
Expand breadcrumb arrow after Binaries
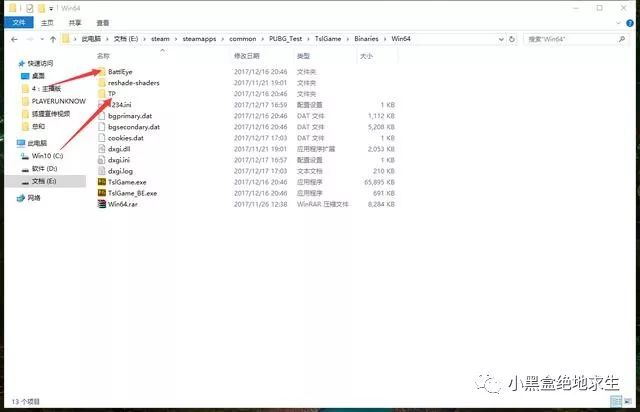385,39
